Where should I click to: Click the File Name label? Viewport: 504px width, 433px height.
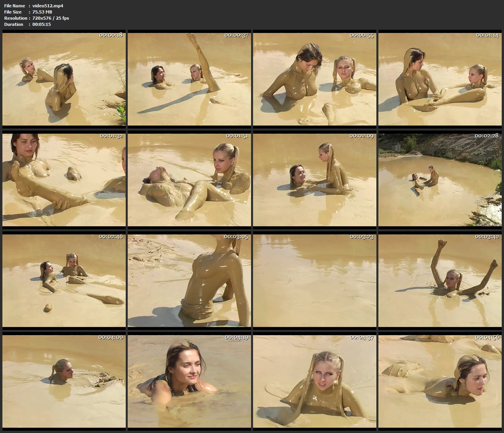15,6
